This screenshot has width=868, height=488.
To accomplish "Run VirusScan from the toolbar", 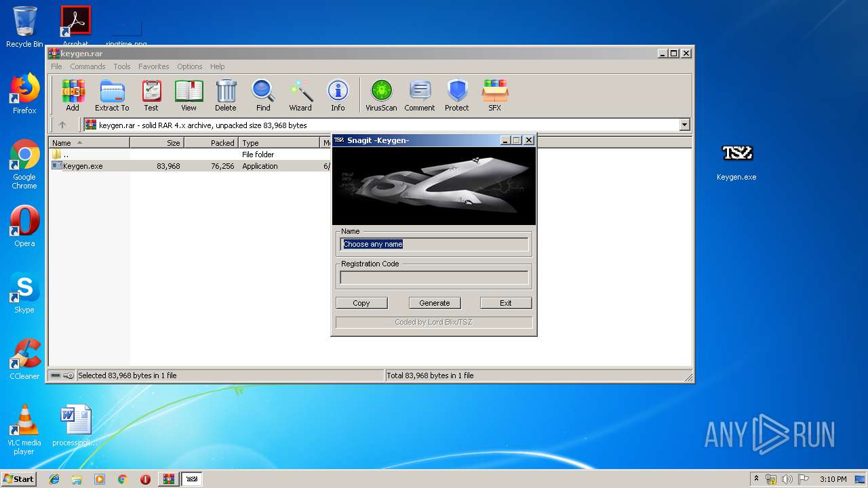I will tap(381, 95).
